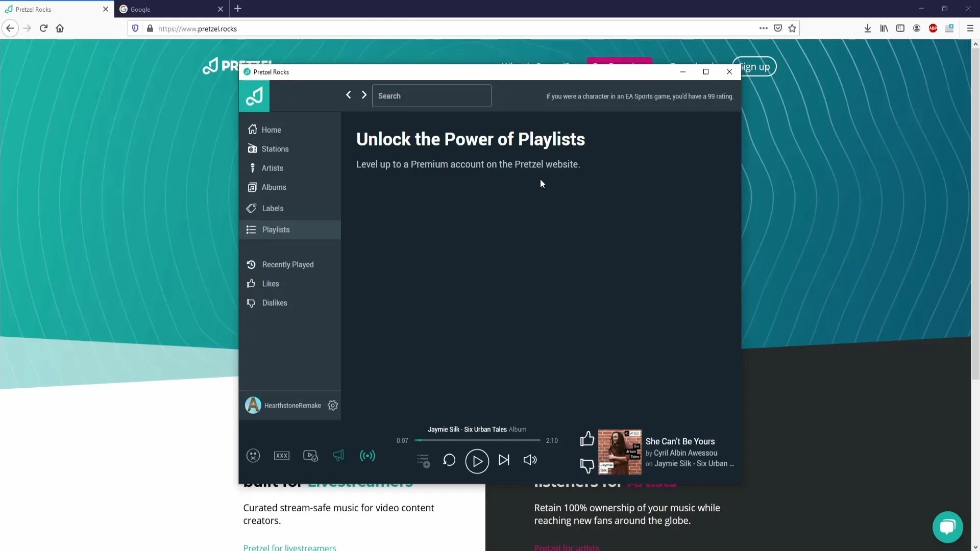Click Jaymie Silk - Six Urban Tales above progress bar
This screenshot has height=551, width=980.
click(x=467, y=430)
